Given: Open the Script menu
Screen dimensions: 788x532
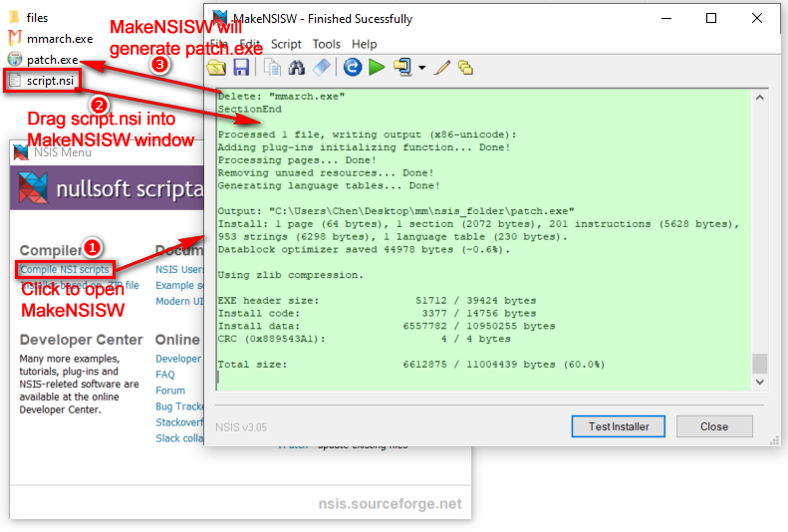Looking at the screenshot, I should [x=286, y=44].
